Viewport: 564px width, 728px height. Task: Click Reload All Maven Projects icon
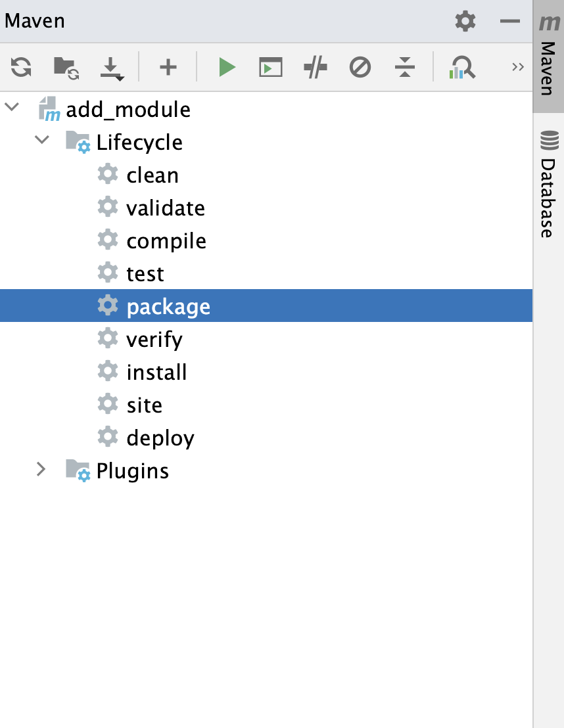(21, 67)
